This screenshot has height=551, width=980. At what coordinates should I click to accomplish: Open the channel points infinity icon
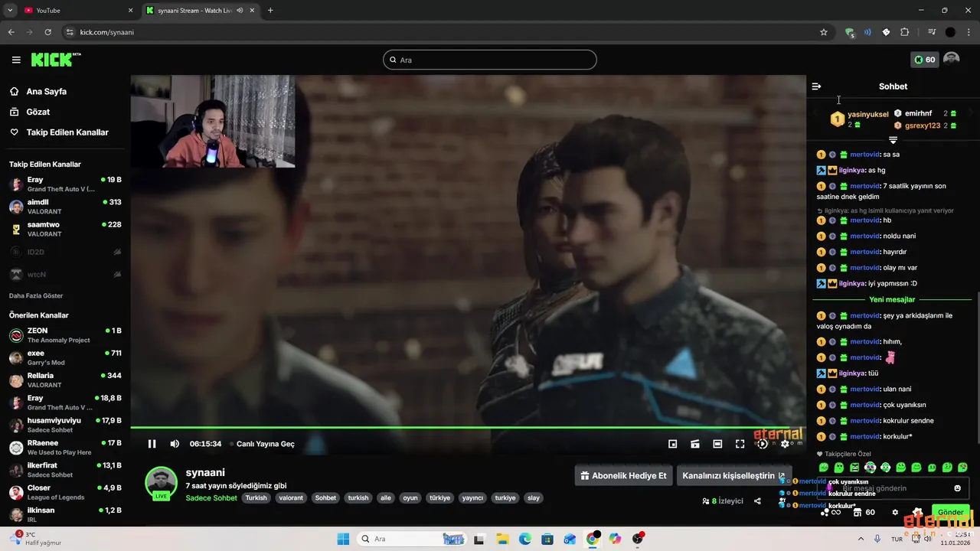[x=831, y=512]
